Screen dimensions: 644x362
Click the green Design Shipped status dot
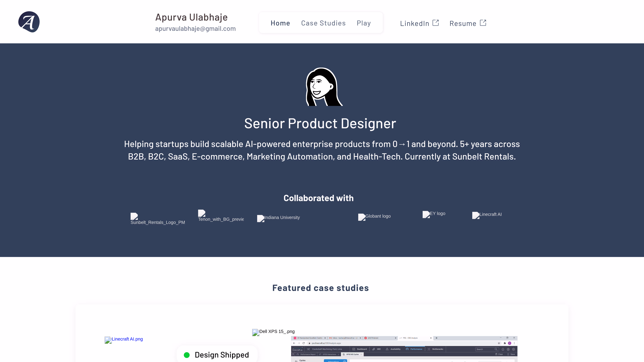click(x=187, y=355)
